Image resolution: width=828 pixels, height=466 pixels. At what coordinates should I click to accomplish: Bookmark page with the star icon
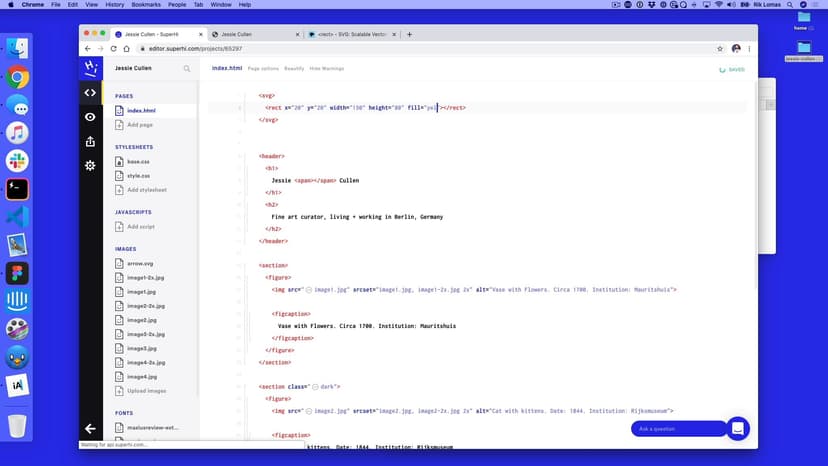tap(720, 48)
